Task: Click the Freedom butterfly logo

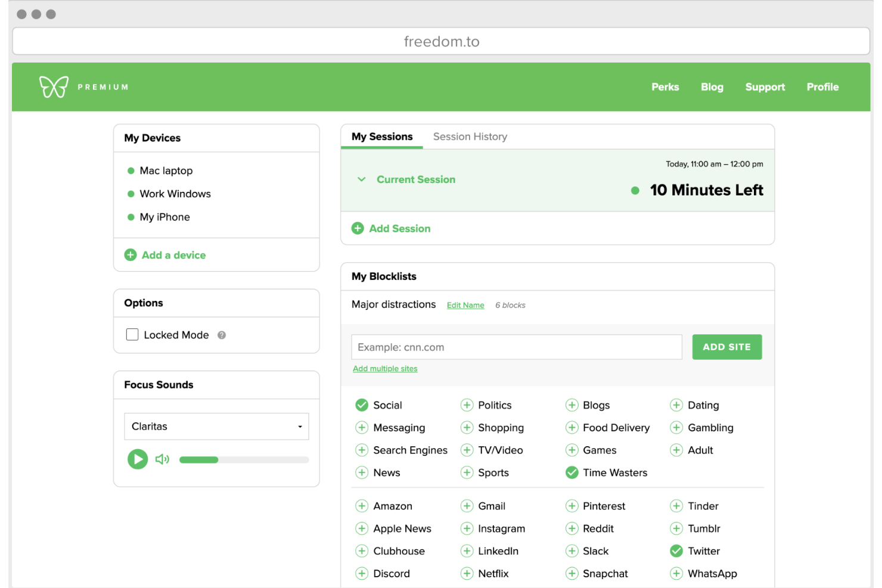Action: (x=54, y=87)
